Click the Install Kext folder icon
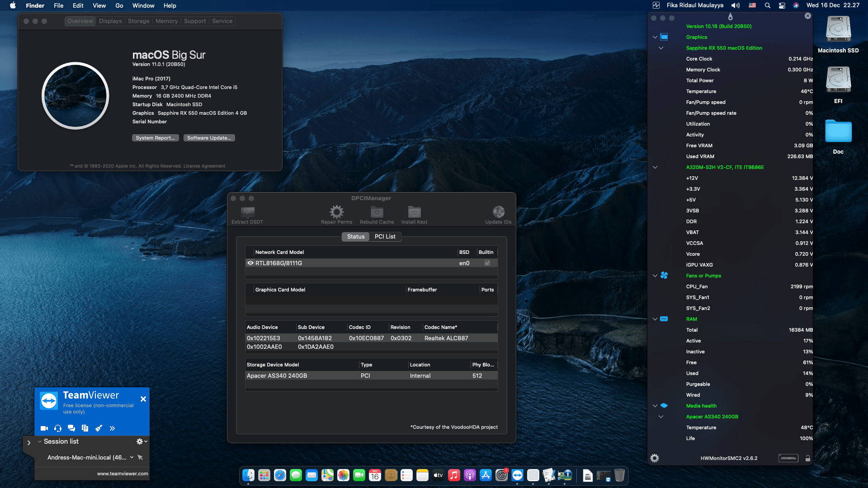The height and width of the screenshot is (488, 868). coord(414,212)
